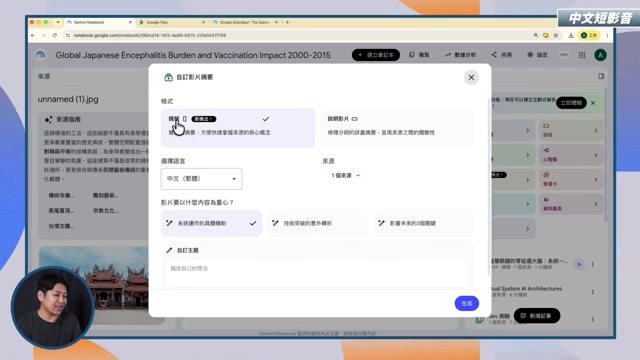Click the dialog's vertical scrollbar
640x360 pixels.
489,187
